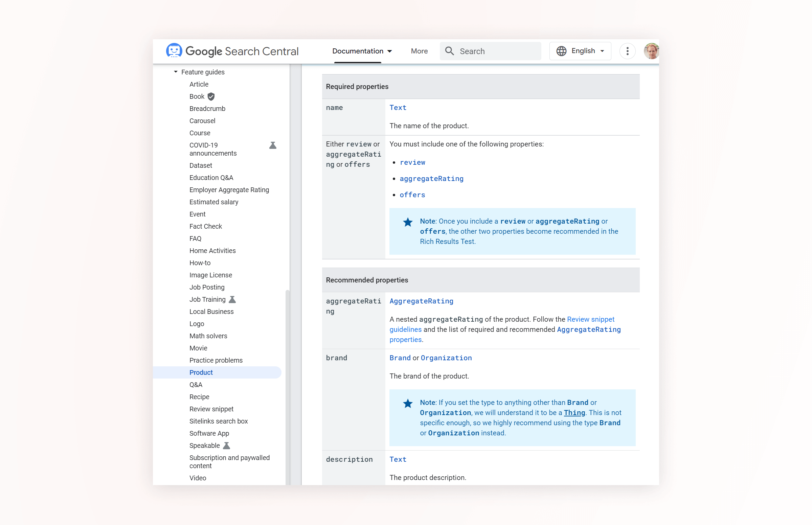Go to Estimated salary guide
Image resolution: width=812 pixels, height=525 pixels.
point(214,202)
